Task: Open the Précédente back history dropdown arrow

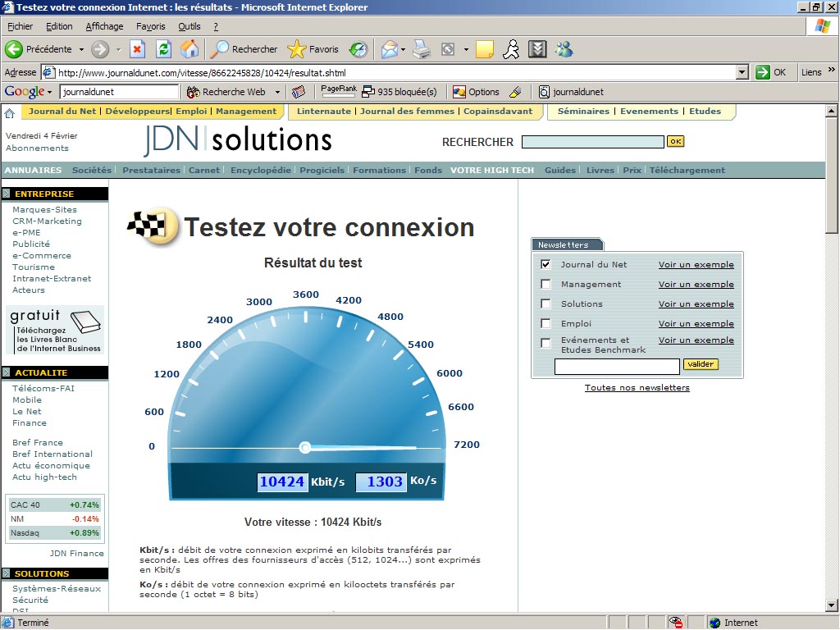Action: click(x=81, y=49)
